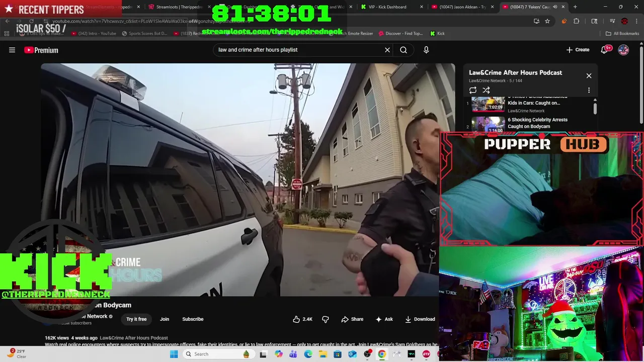Open the Chrome three-dot menu

point(636,21)
